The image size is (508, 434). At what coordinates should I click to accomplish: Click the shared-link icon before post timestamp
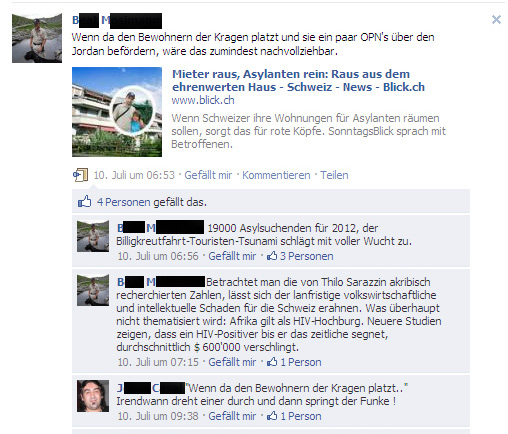pyautogui.click(x=80, y=175)
